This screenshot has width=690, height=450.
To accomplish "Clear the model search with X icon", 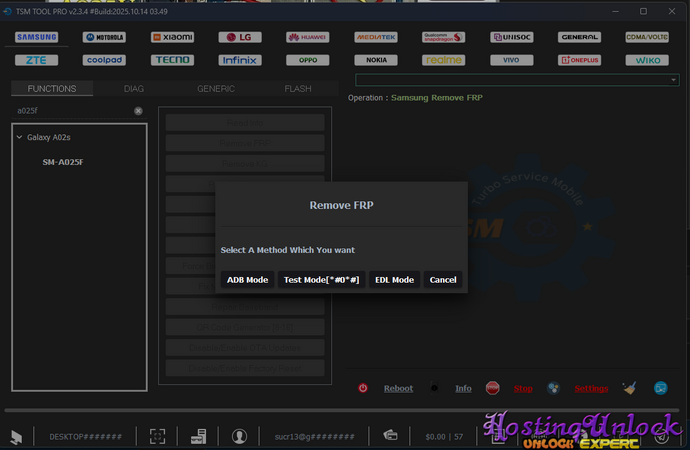I will 138,111.
